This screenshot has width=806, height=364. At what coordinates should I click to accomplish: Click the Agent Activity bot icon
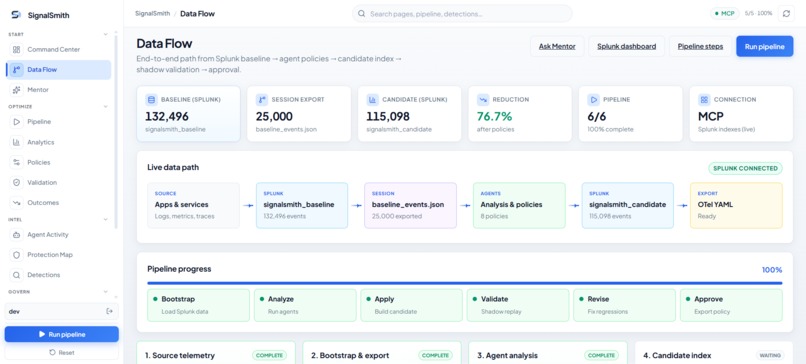pos(16,234)
